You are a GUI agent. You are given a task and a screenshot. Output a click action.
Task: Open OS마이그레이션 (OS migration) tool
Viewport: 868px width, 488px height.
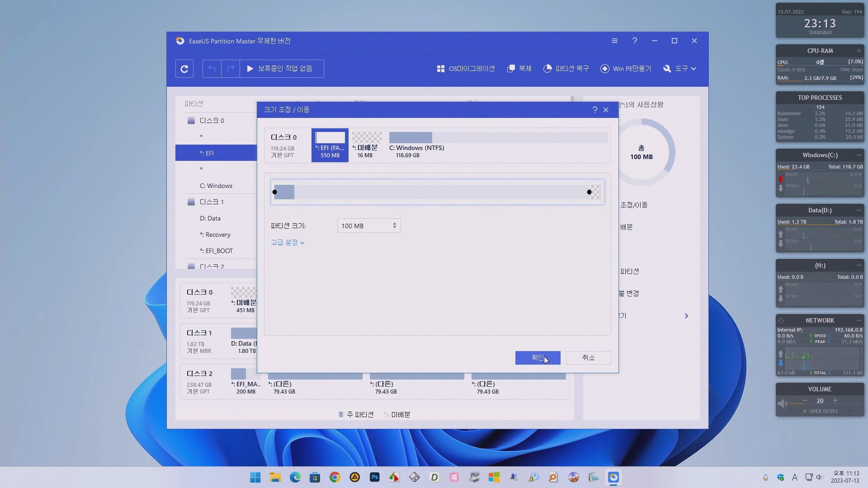[x=466, y=69]
